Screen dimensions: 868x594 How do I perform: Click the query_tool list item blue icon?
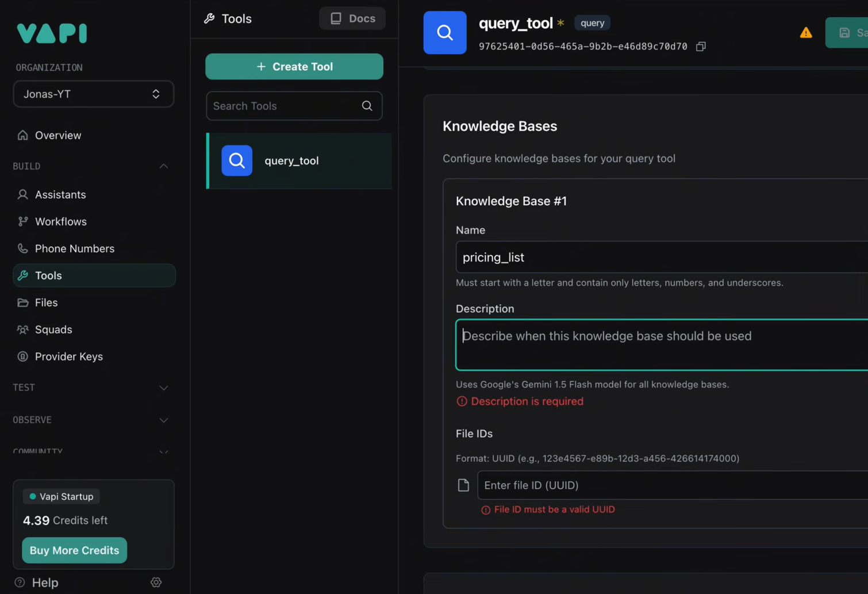237,160
